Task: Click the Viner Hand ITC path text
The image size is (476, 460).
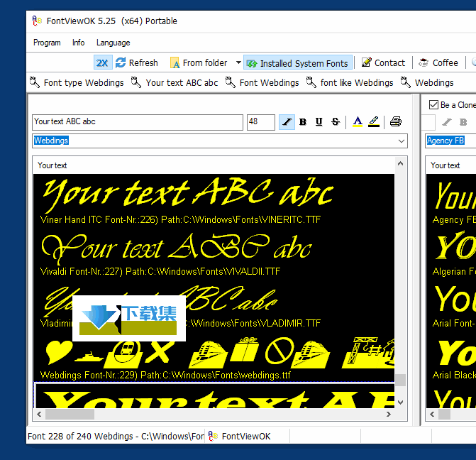Action: point(180,219)
